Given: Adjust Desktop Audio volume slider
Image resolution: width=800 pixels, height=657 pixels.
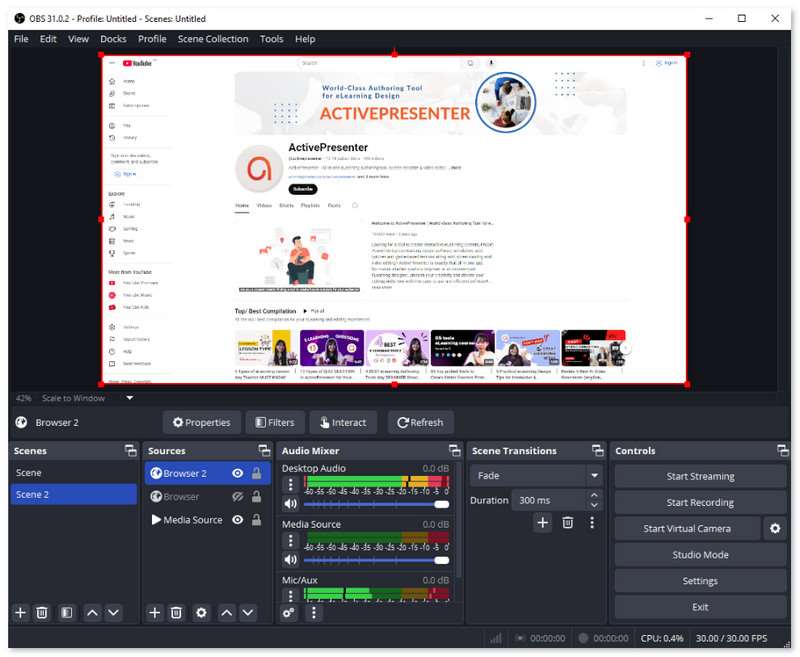Looking at the screenshot, I should 377,504.
